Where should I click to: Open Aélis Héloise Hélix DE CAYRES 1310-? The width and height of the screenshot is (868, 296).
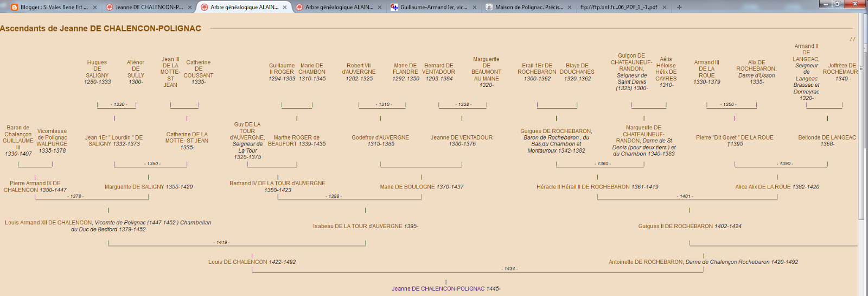[x=666, y=72]
